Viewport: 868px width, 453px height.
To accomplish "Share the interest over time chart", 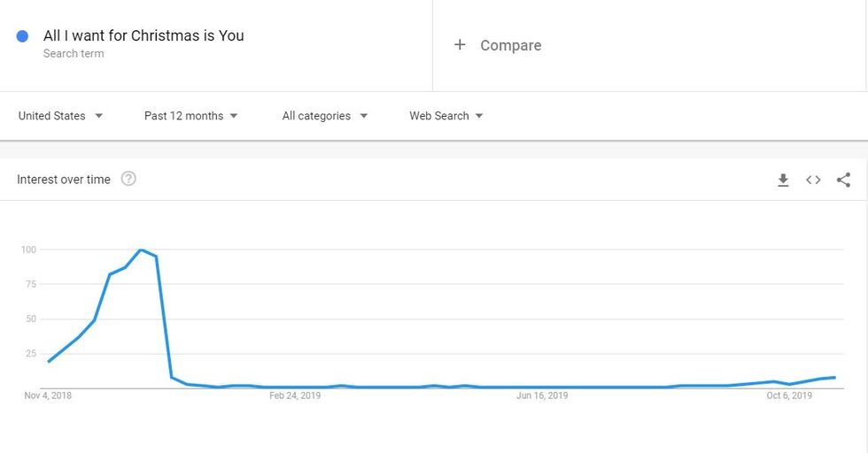I will 843,180.
